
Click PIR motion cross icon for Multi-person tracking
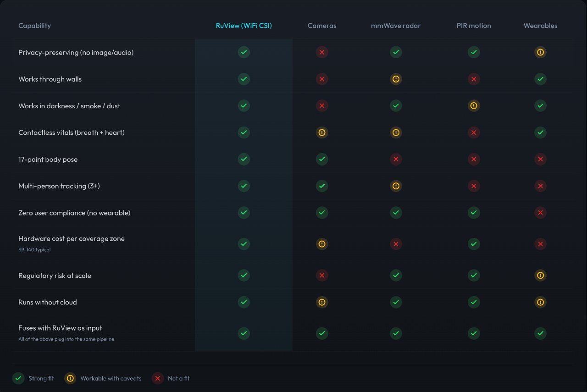pos(474,186)
